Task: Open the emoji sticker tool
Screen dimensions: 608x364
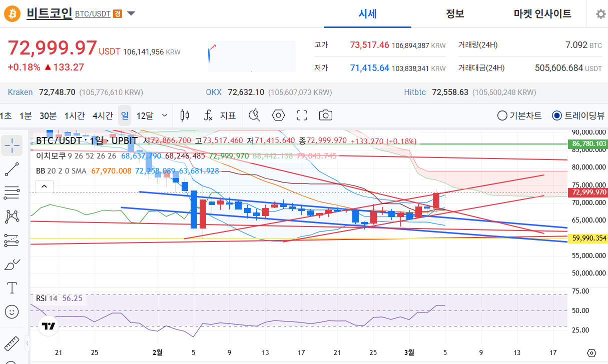Action: pyautogui.click(x=12, y=312)
